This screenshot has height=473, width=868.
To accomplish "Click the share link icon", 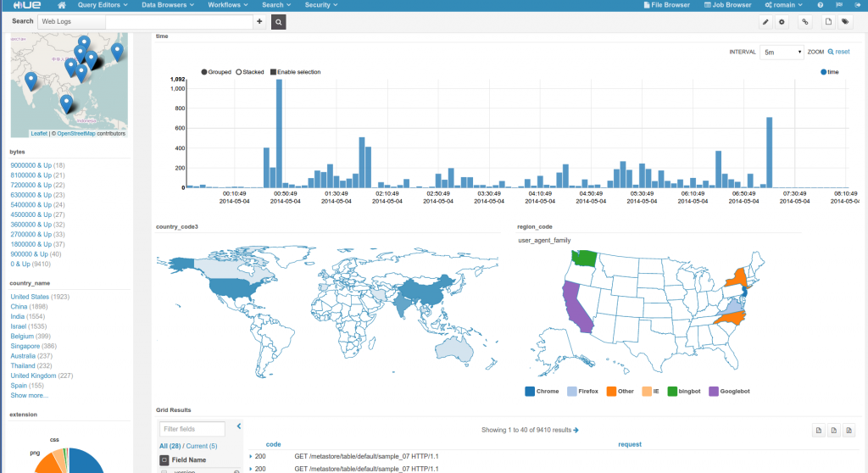I will coord(805,22).
